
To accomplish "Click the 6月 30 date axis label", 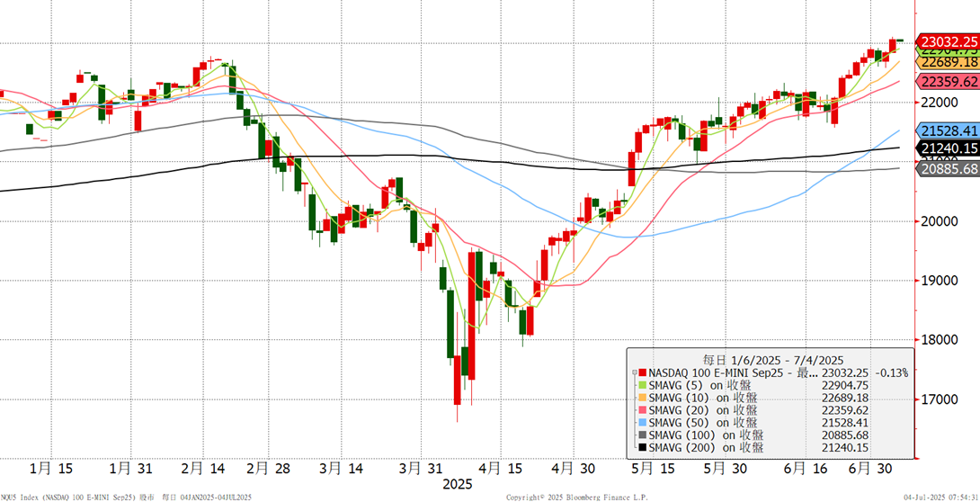I will 871,468.
